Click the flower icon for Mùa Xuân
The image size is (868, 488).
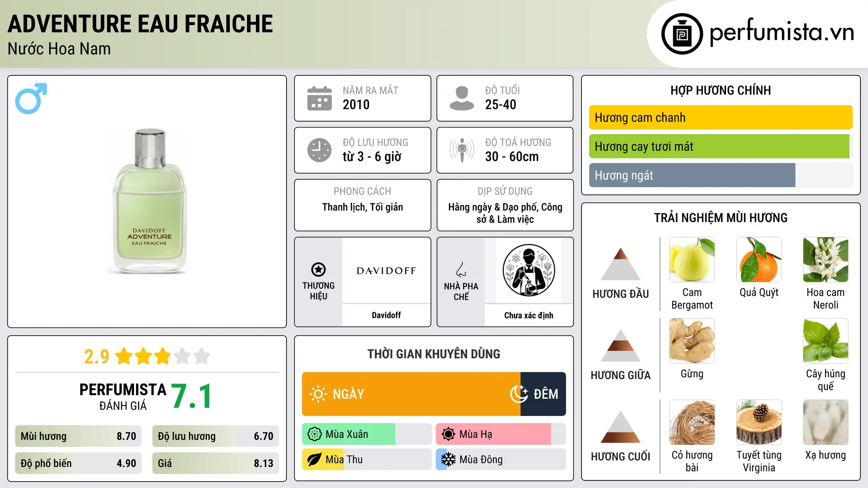click(x=314, y=434)
